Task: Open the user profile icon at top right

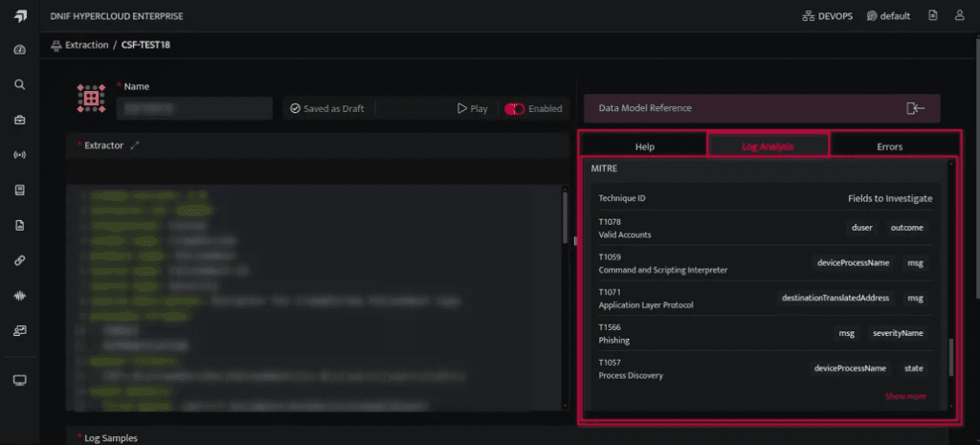Action: (959, 15)
